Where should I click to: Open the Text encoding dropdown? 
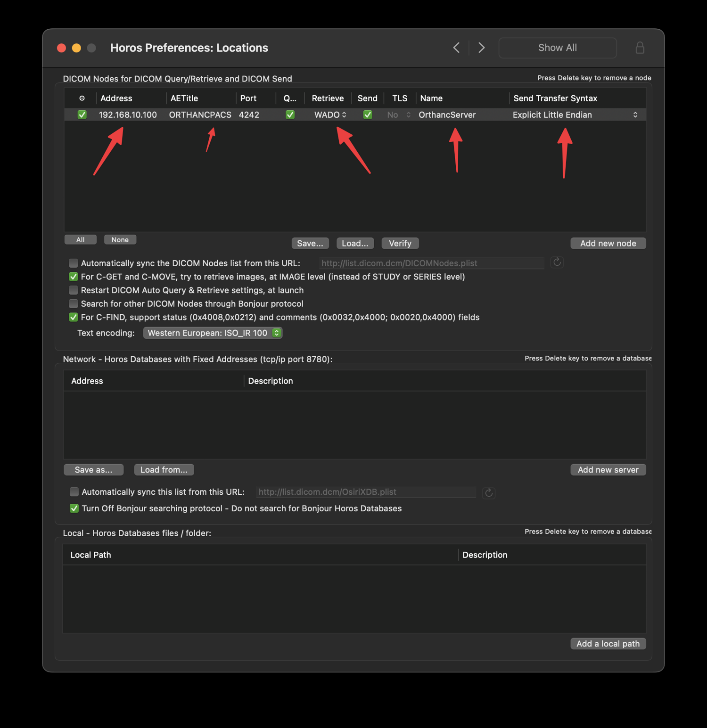pos(213,333)
